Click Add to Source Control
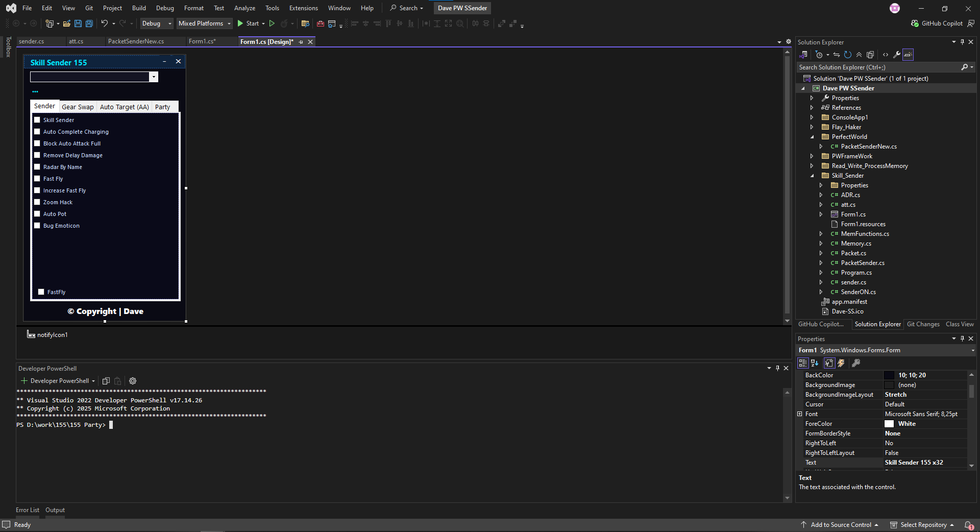Screen dimensions: 980x532 (840, 525)
